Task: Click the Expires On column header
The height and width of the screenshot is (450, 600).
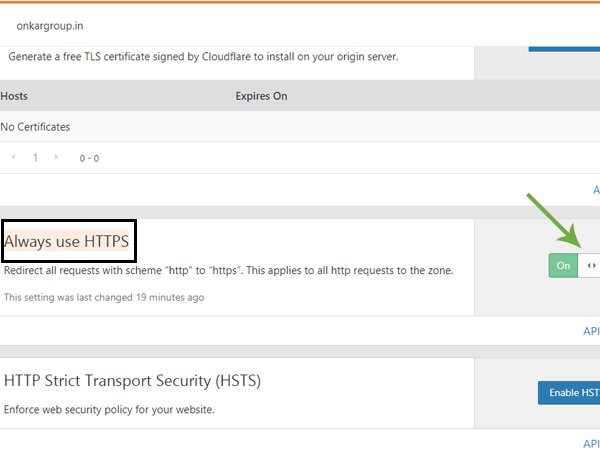Action: click(x=261, y=96)
